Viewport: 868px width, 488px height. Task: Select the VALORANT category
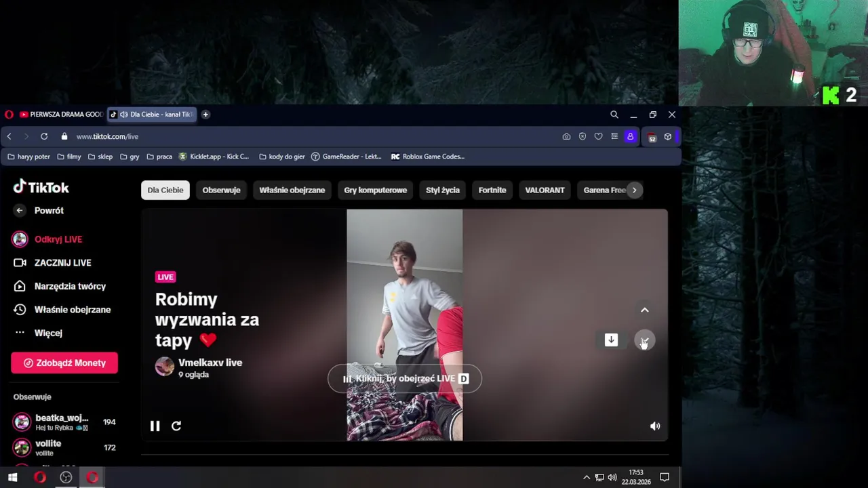[x=545, y=190]
